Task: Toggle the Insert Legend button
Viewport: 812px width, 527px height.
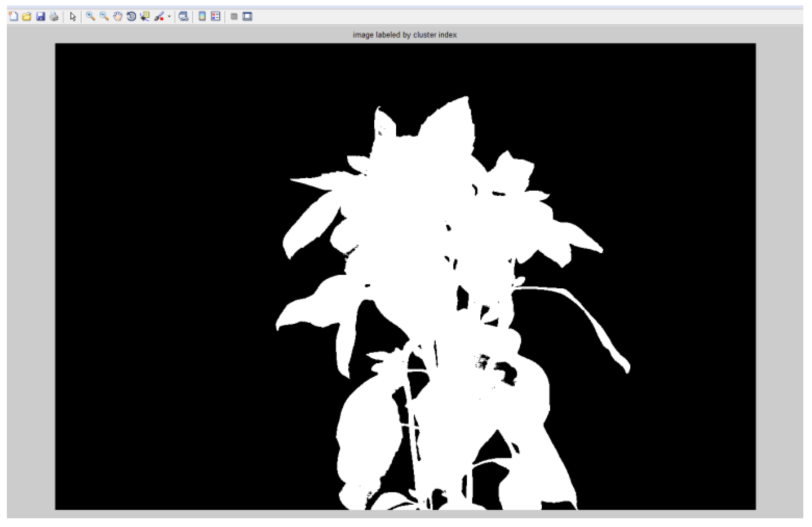Action: (216, 16)
